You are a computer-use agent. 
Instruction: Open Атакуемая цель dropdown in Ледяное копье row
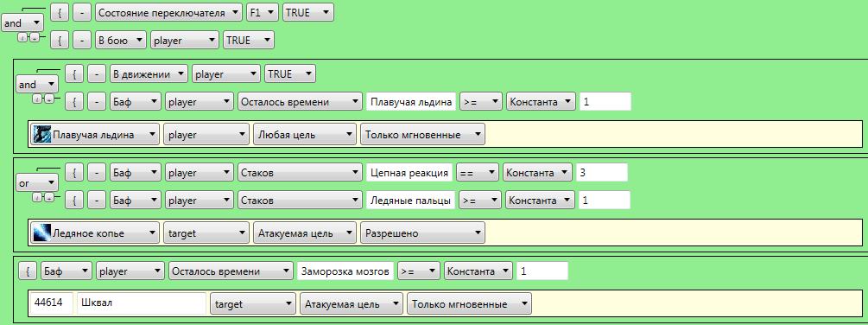pos(305,233)
